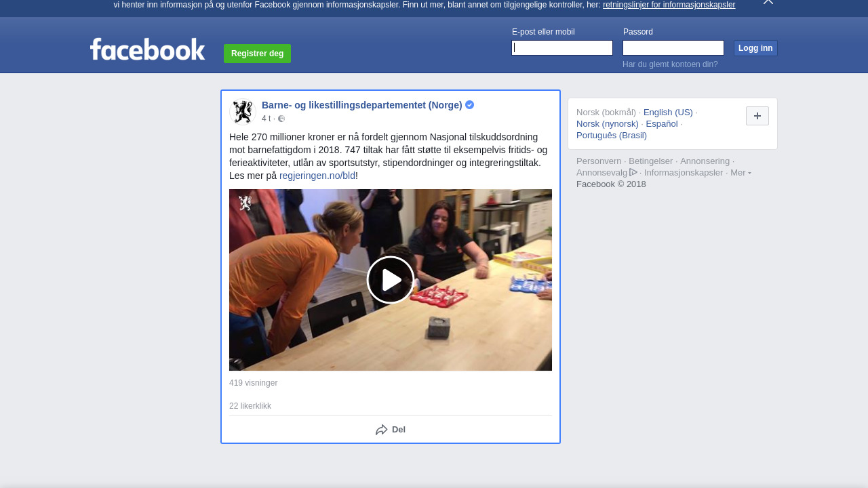Screen dimensions: 868x488
Task: Open the cookie policy guidelines link
Action: pyautogui.click(x=669, y=5)
